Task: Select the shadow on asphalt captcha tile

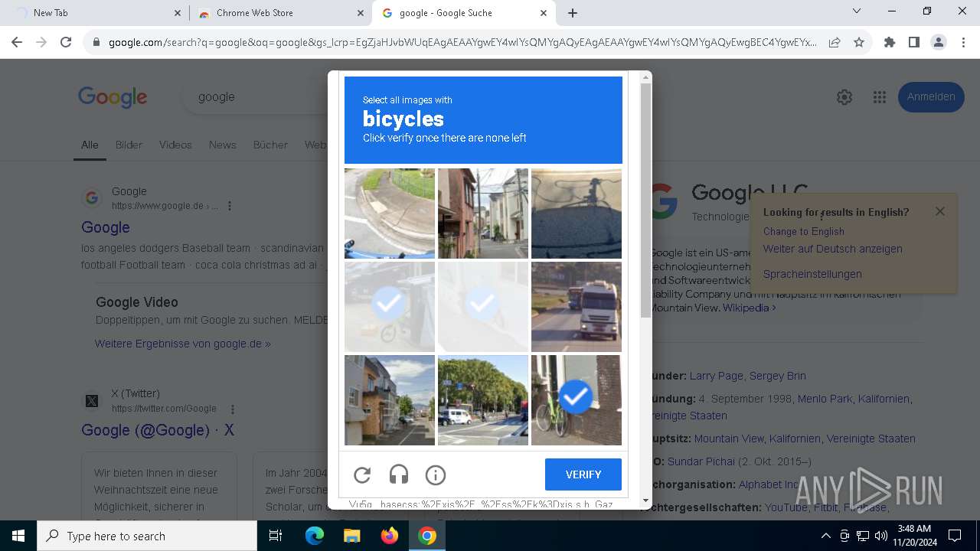Action: (577, 214)
